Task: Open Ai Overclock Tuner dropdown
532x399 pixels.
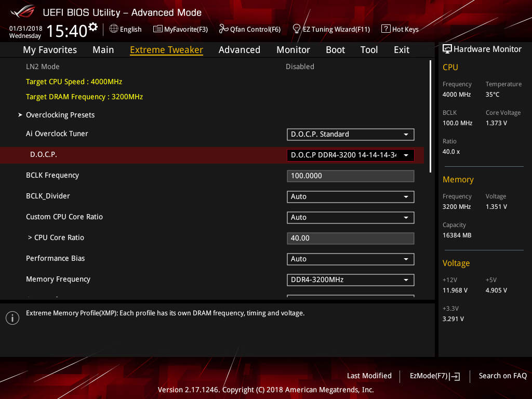Action: click(x=351, y=135)
